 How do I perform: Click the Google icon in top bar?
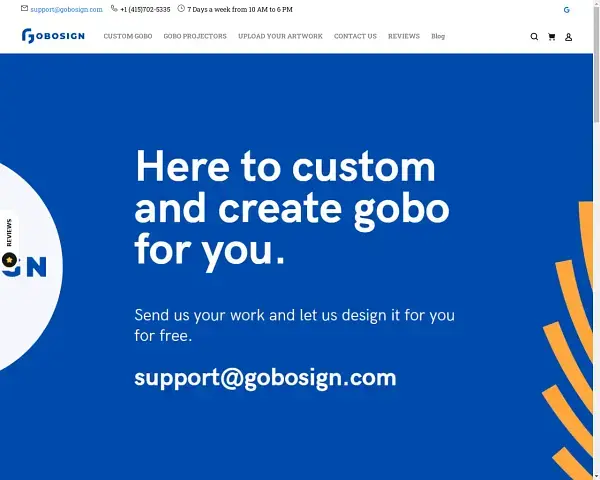[567, 9]
